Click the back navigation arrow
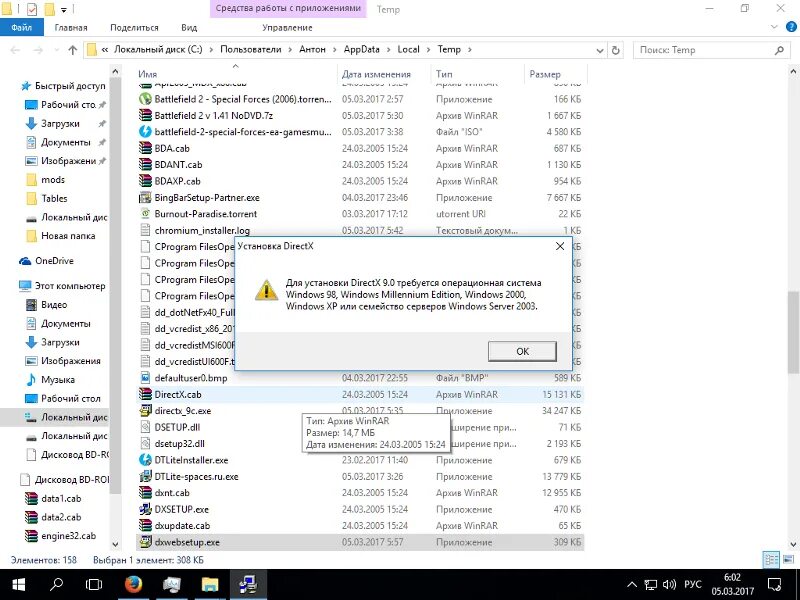 (15, 50)
